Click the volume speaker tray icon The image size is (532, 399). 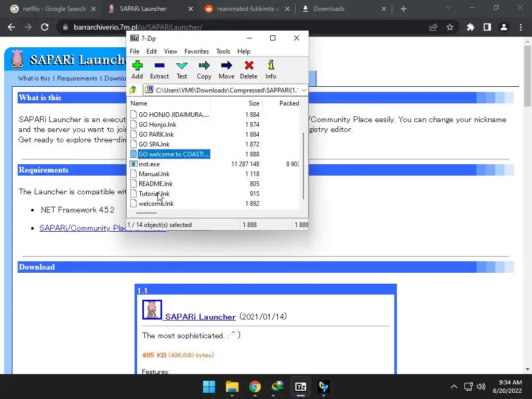[x=481, y=387]
